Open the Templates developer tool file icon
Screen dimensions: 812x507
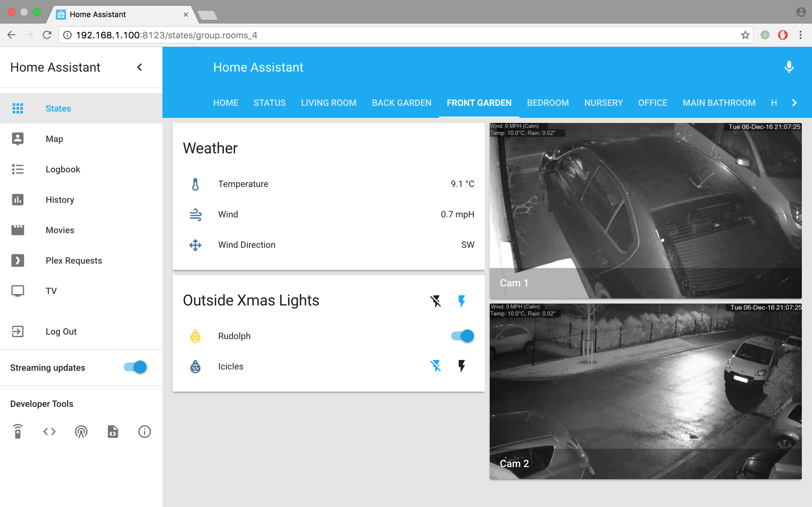113,432
